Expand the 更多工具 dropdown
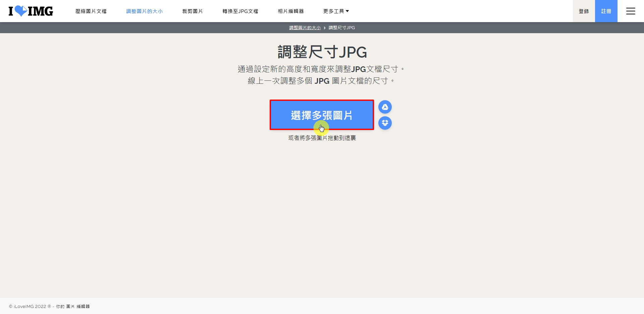The image size is (644, 314). pyautogui.click(x=336, y=11)
